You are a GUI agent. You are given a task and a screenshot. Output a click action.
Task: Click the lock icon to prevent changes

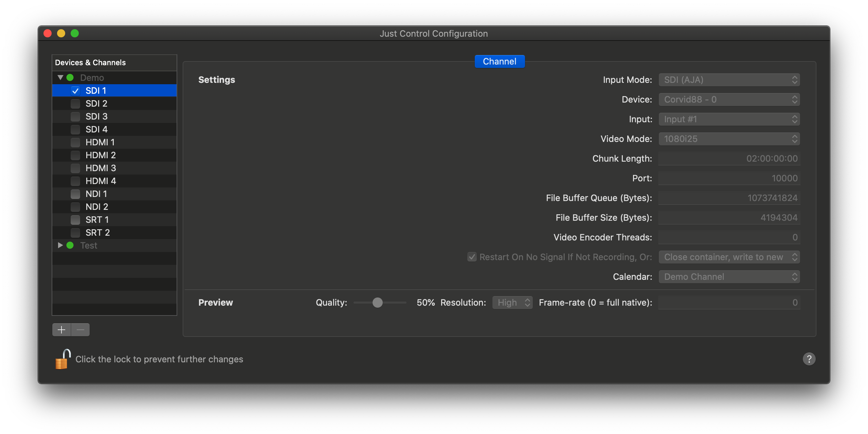point(63,359)
